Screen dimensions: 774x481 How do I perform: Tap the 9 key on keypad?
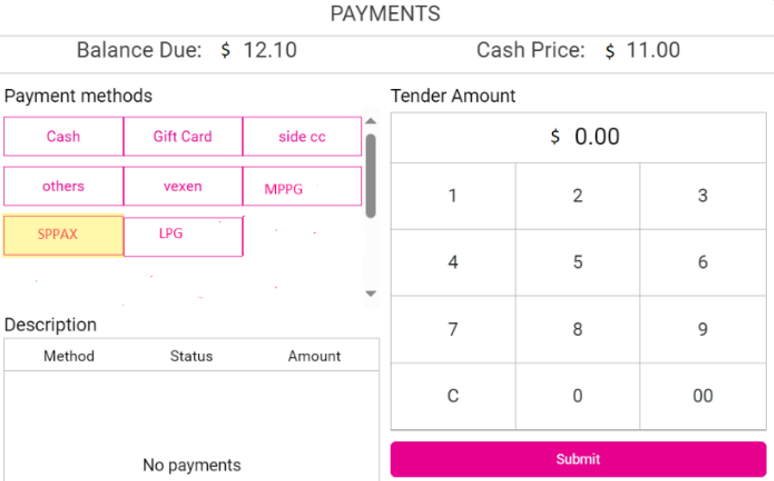point(702,329)
